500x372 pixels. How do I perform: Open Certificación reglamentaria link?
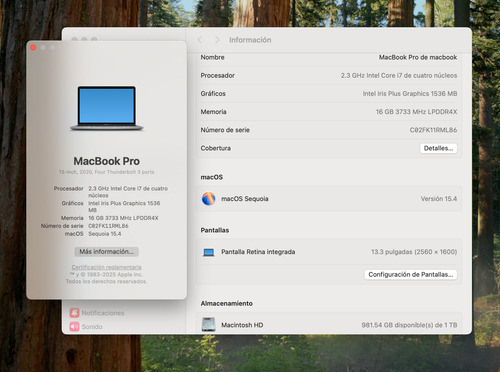coord(106,267)
